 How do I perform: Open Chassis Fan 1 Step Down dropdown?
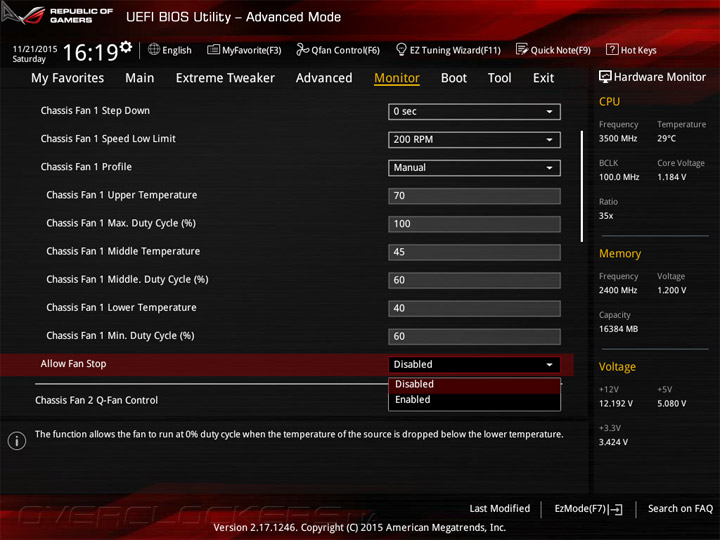pyautogui.click(x=474, y=112)
